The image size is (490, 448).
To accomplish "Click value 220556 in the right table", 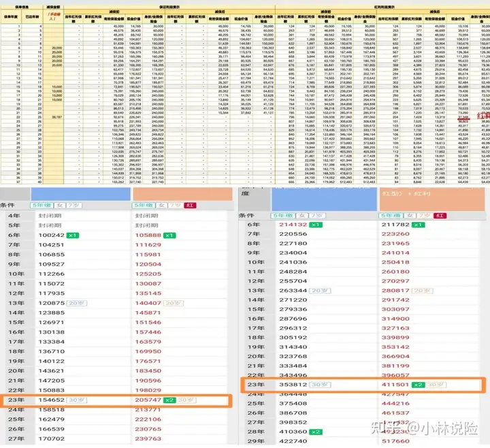I will coord(293,234).
